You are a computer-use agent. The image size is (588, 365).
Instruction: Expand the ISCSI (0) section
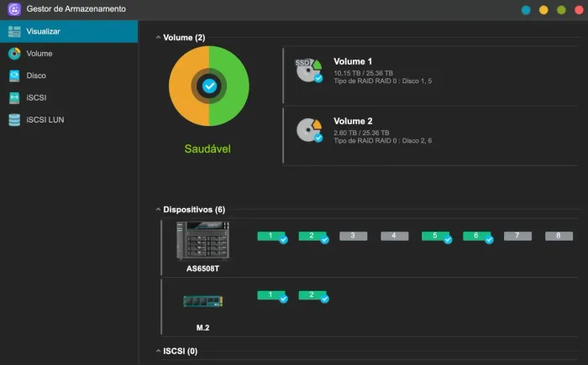tap(158, 351)
